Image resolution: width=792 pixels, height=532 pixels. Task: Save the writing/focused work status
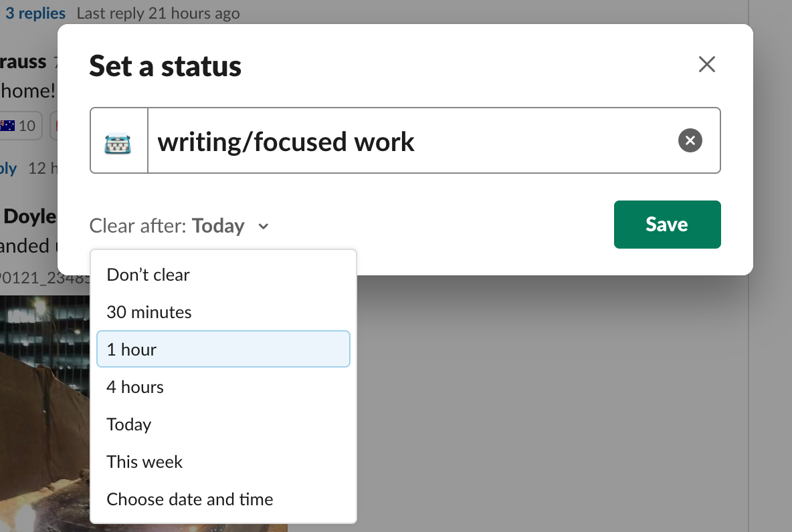pyautogui.click(x=667, y=225)
